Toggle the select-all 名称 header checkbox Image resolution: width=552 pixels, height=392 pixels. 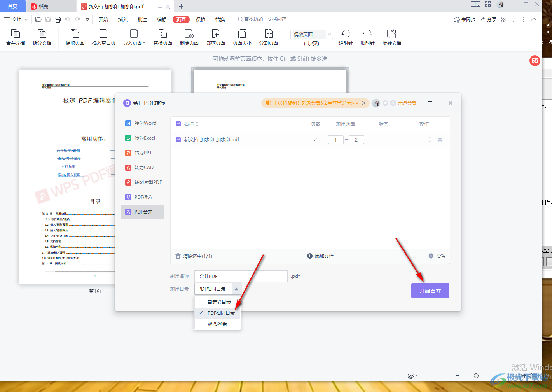(x=178, y=124)
